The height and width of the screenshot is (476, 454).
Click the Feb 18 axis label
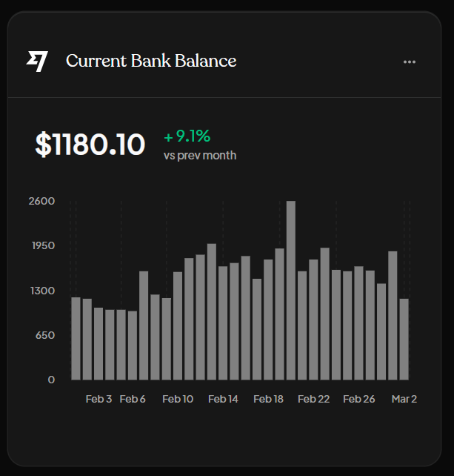[268, 399]
